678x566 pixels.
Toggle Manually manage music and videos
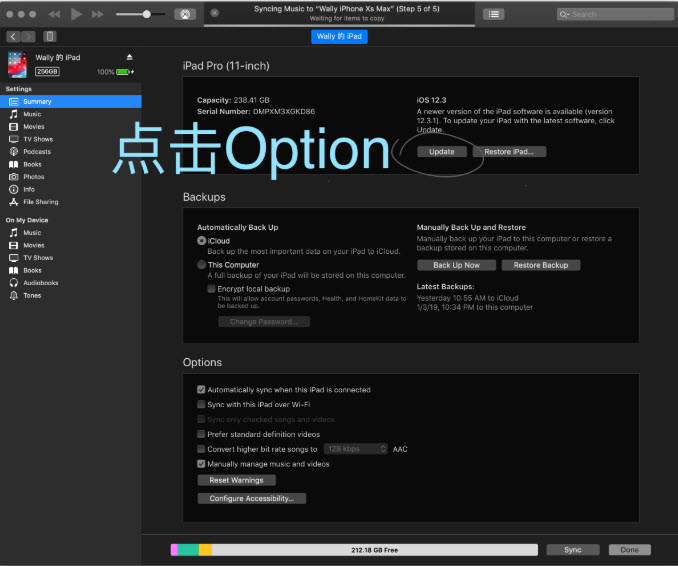pyautogui.click(x=201, y=464)
